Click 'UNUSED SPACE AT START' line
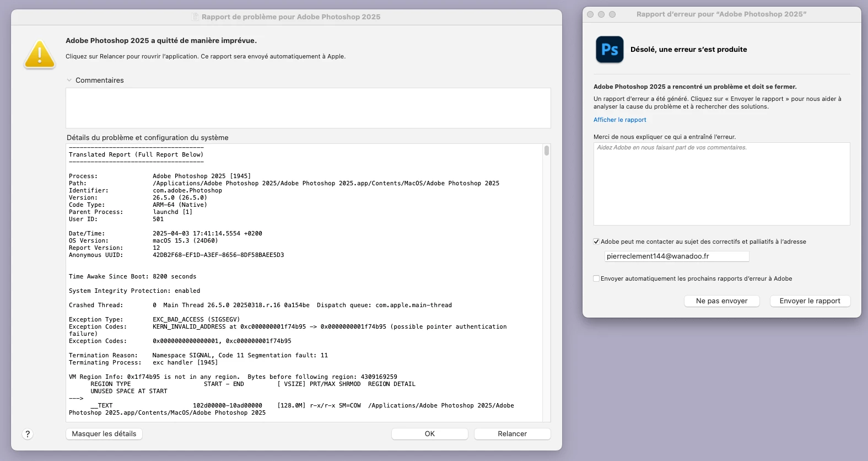 (x=129, y=392)
